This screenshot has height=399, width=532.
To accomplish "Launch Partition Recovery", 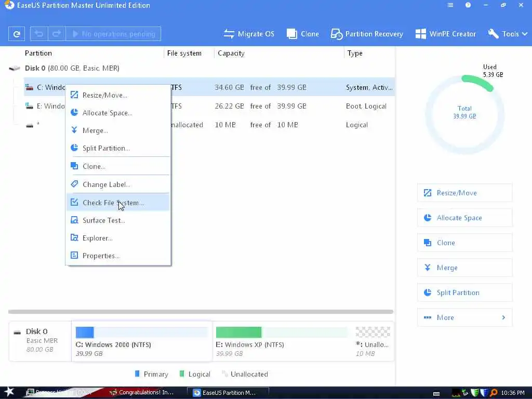I will 367,34.
